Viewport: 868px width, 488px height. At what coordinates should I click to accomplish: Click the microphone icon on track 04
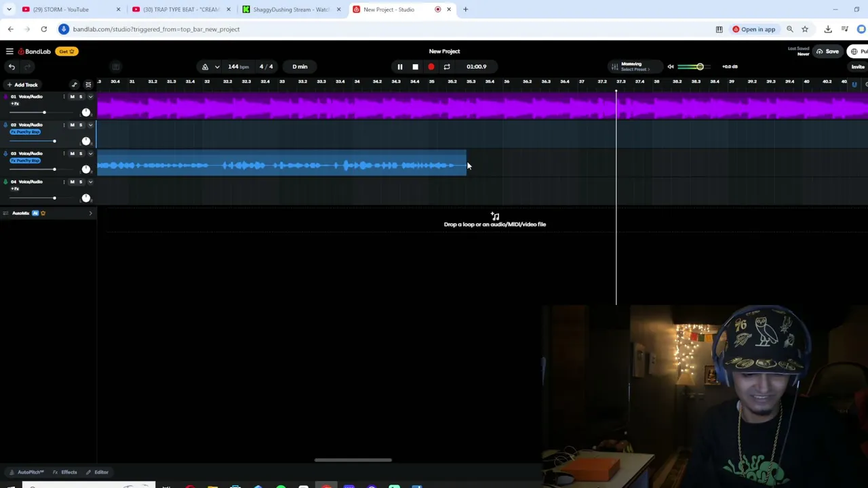5,182
